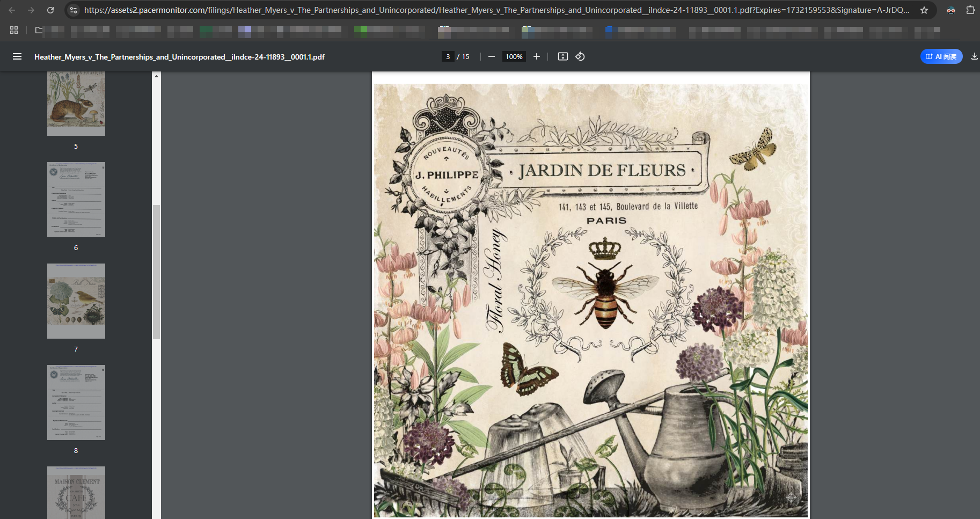
Task: Bookmark this page with the star icon
Action: (924, 10)
